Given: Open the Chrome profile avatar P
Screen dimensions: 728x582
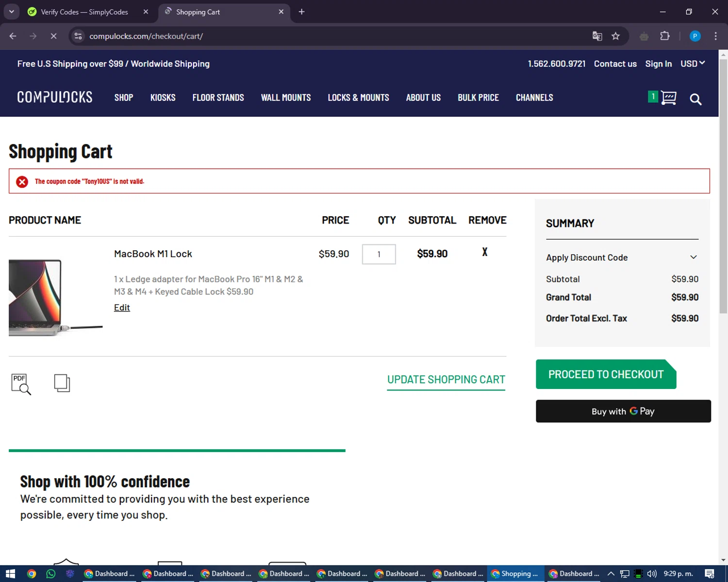Looking at the screenshot, I should (x=695, y=36).
